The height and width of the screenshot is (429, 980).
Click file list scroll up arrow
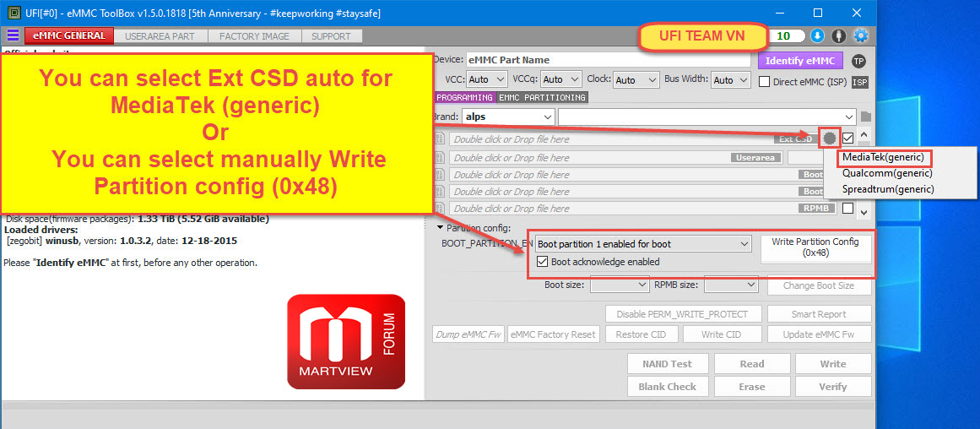click(864, 134)
